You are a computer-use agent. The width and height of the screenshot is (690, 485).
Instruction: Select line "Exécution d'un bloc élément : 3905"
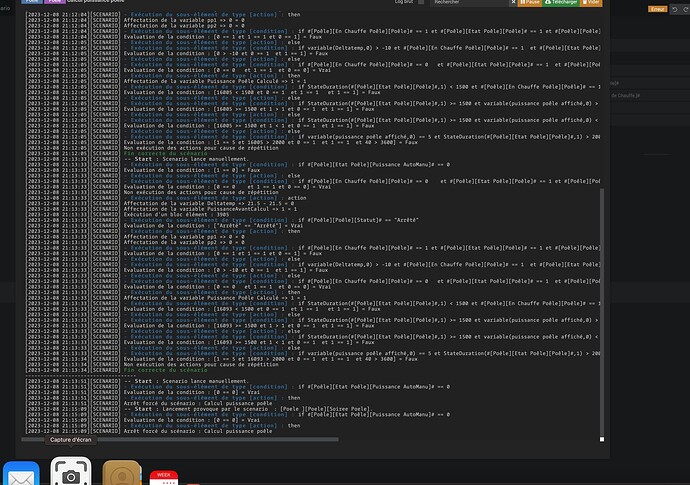pos(176,215)
